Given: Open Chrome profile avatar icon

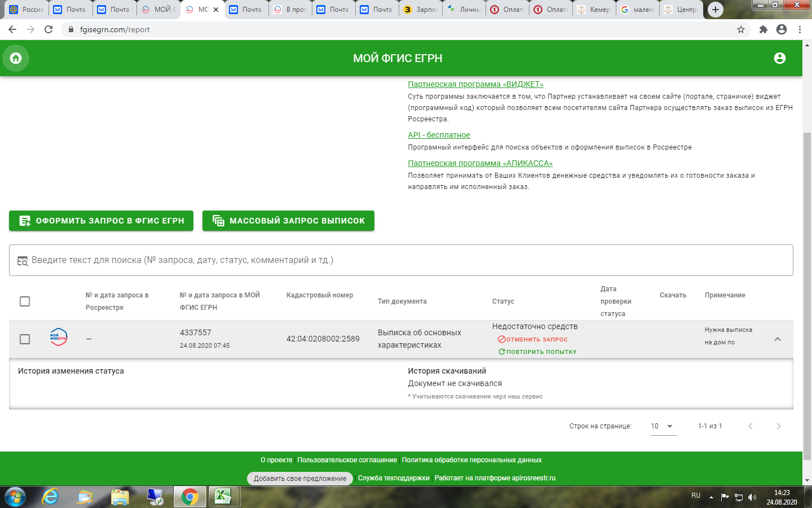Looking at the screenshot, I should [782, 29].
